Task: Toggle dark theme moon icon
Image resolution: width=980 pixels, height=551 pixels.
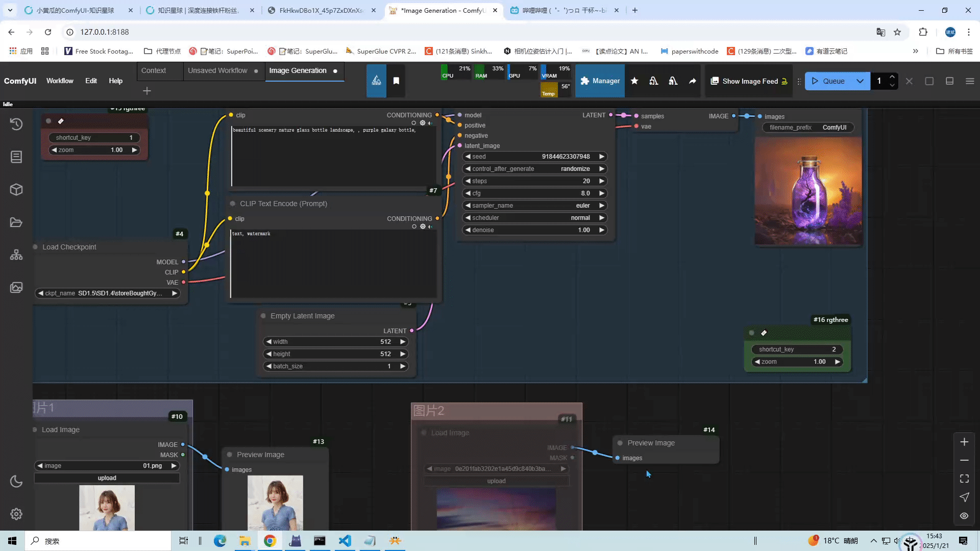Action: click(x=16, y=481)
